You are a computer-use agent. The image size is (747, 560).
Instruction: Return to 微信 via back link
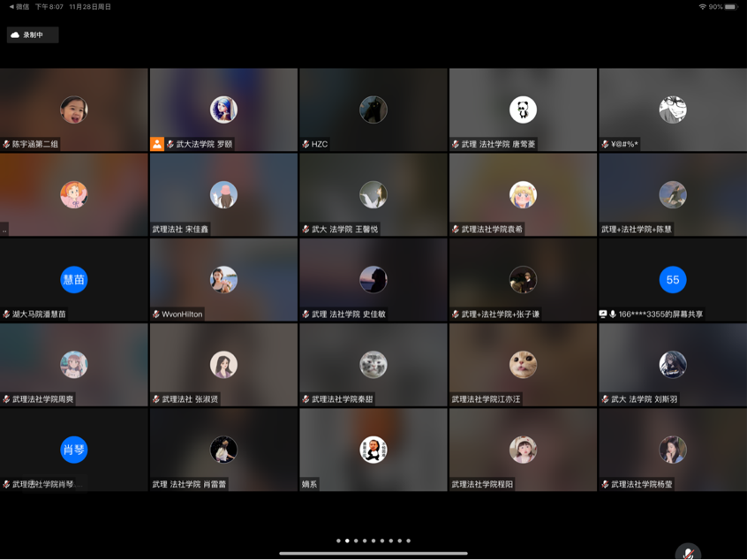pyautogui.click(x=19, y=6)
